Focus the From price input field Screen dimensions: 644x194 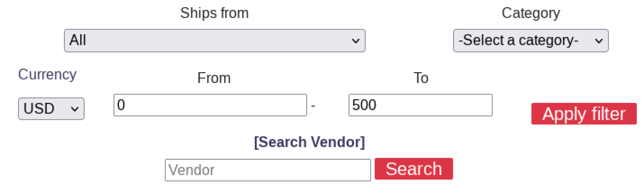(210, 105)
